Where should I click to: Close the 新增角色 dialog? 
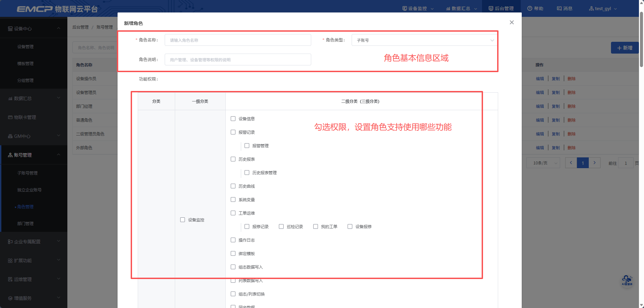tap(512, 22)
